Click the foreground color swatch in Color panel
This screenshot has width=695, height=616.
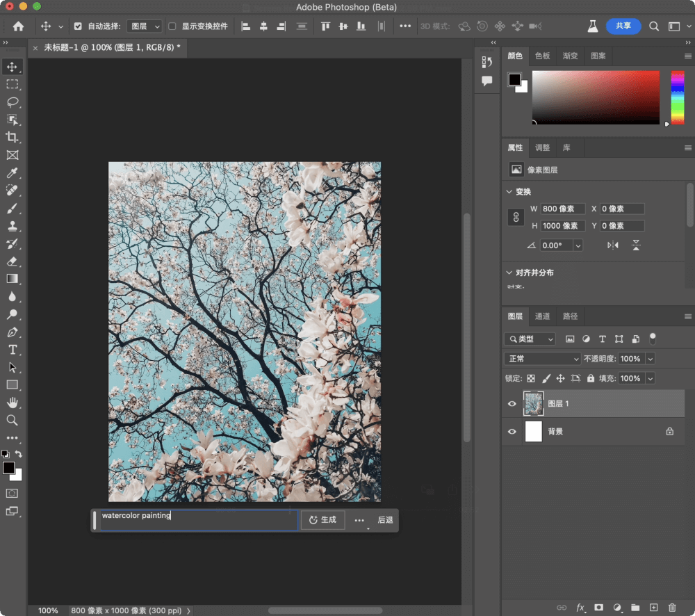[514, 79]
